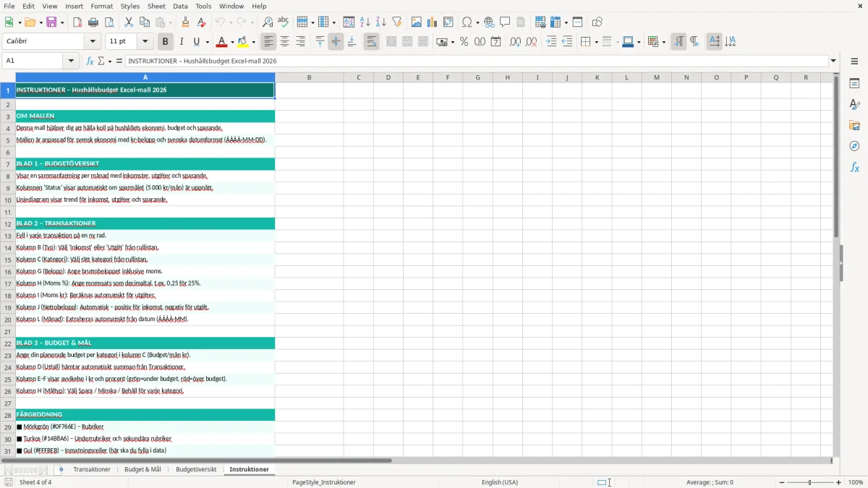Insert a comment

[x=505, y=22]
